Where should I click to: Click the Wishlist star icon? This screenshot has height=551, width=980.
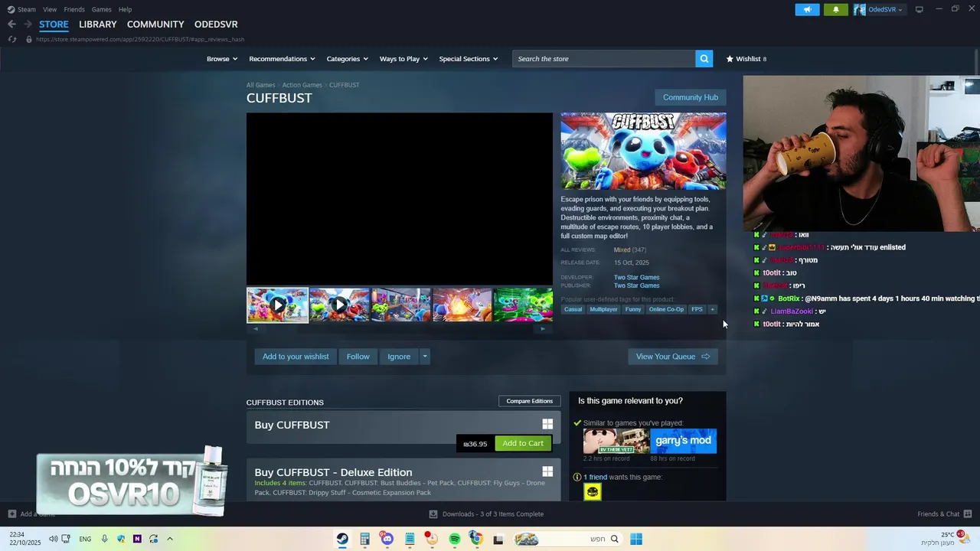[730, 59]
